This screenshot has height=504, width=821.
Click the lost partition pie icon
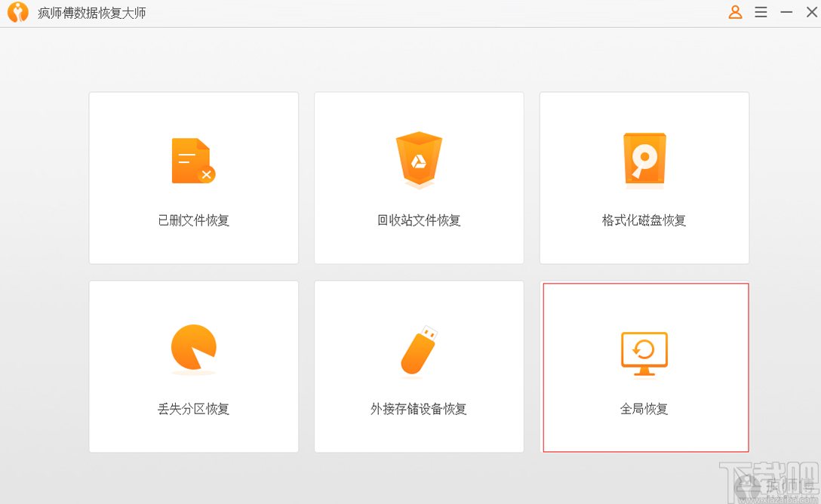(194, 349)
